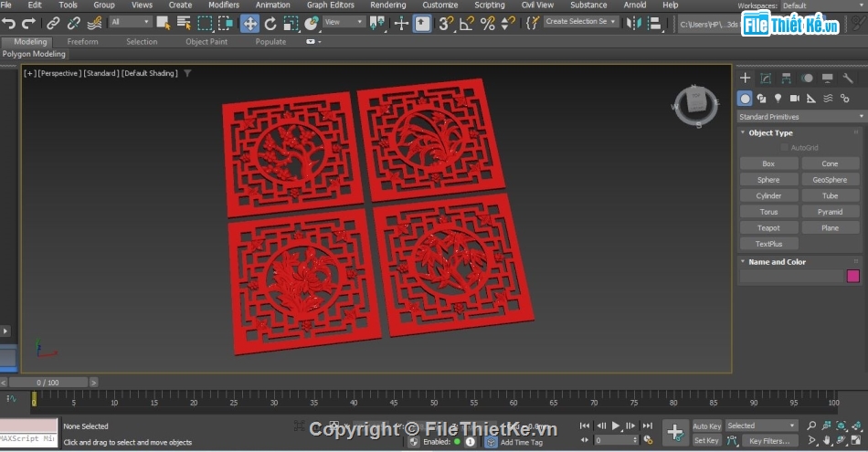Activate the Select and Move tool
This screenshot has height=452, width=868.
tap(250, 23)
